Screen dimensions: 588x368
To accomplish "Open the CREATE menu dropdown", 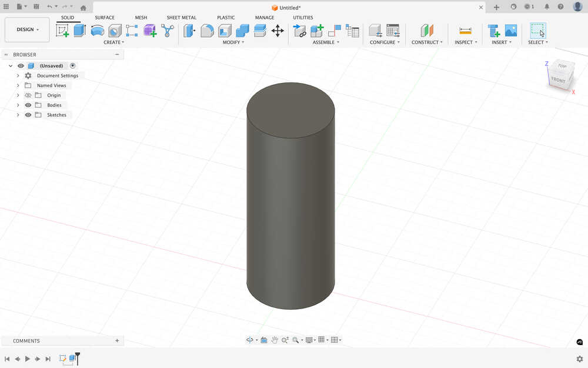I will [113, 42].
